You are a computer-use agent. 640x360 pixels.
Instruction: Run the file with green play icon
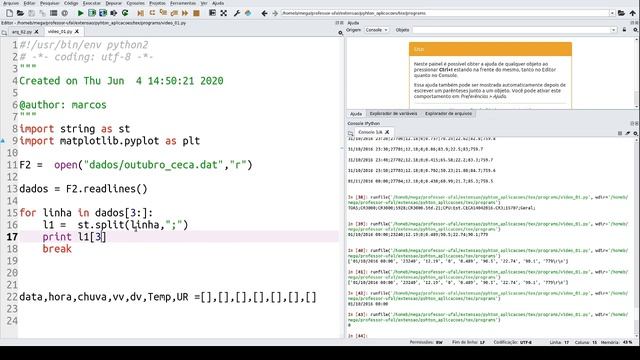point(80,13)
